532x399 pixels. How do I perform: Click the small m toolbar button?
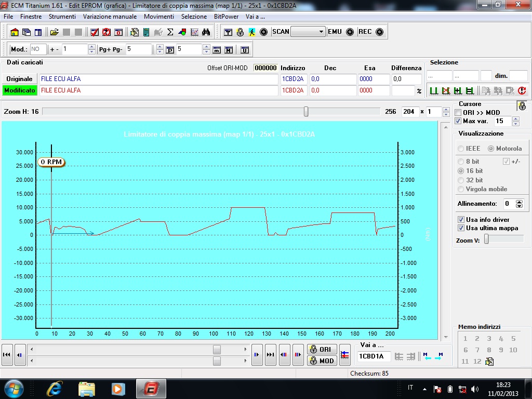[217, 50]
